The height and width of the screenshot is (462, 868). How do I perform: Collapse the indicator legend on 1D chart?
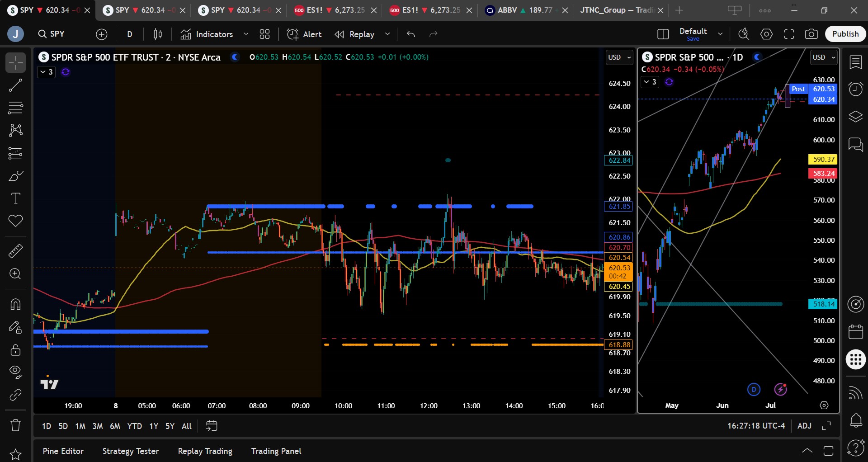tap(650, 82)
